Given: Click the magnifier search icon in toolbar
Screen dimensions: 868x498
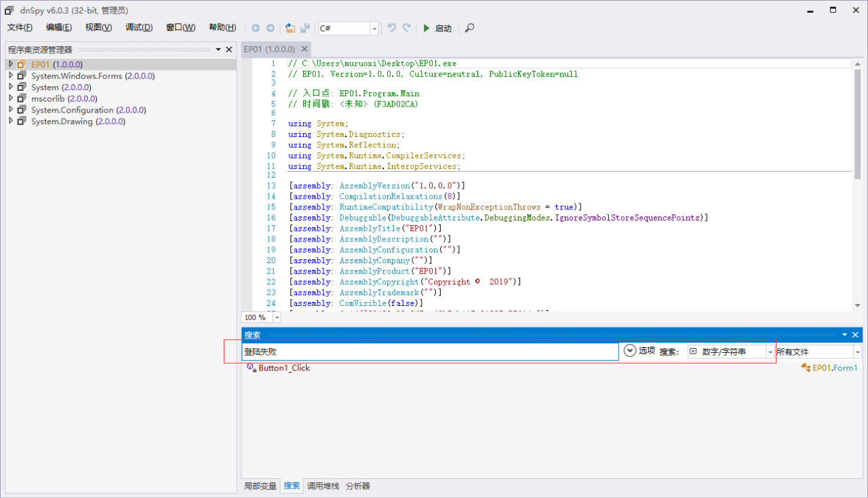Looking at the screenshot, I should [x=469, y=28].
